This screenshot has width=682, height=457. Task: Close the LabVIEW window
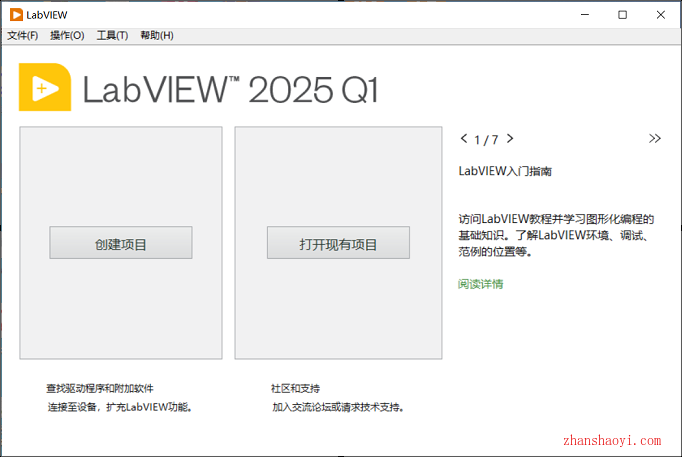(660, 15)
